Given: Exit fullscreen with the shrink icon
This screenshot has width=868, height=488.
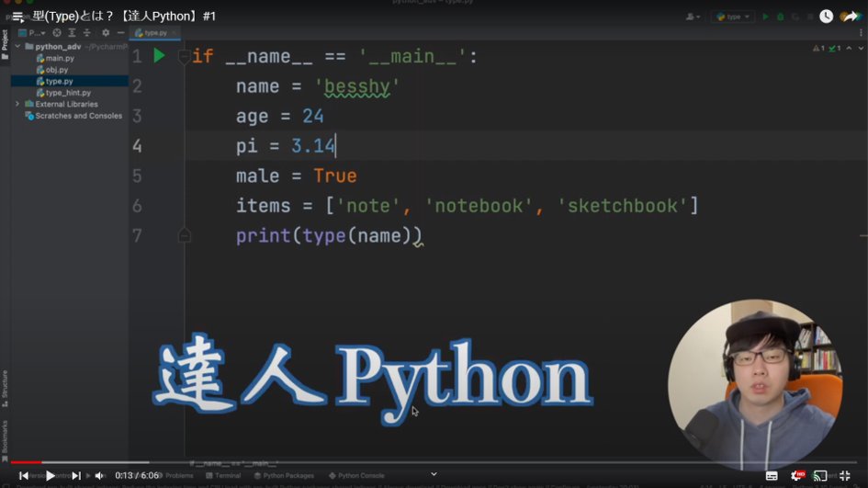Looking at the screenshot, I should point(845,476).
